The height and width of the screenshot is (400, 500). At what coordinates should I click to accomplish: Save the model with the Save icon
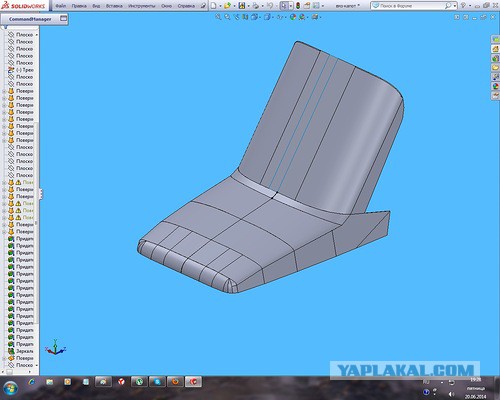pyautogui.click(x=242, y=6)
